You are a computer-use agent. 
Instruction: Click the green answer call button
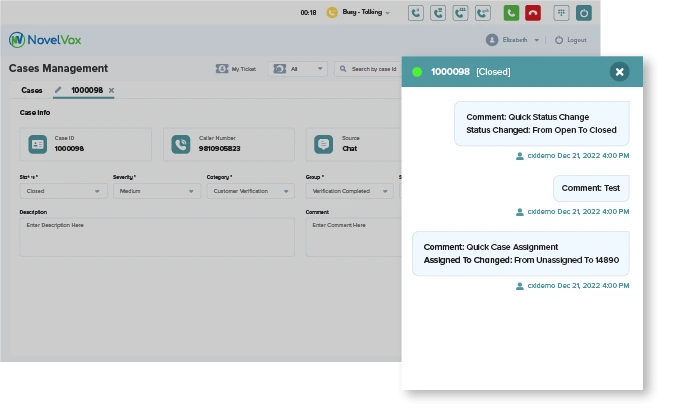(511, 13)
